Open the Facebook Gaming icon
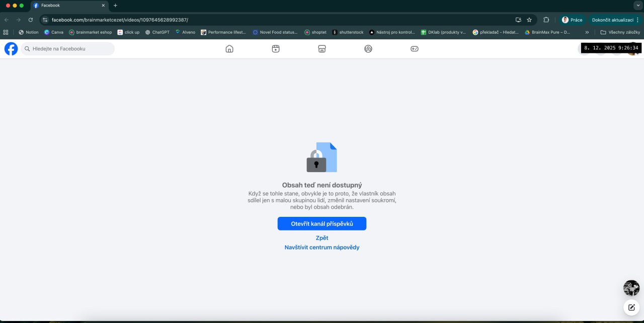 pyautogui.click(x=415, y=49)
